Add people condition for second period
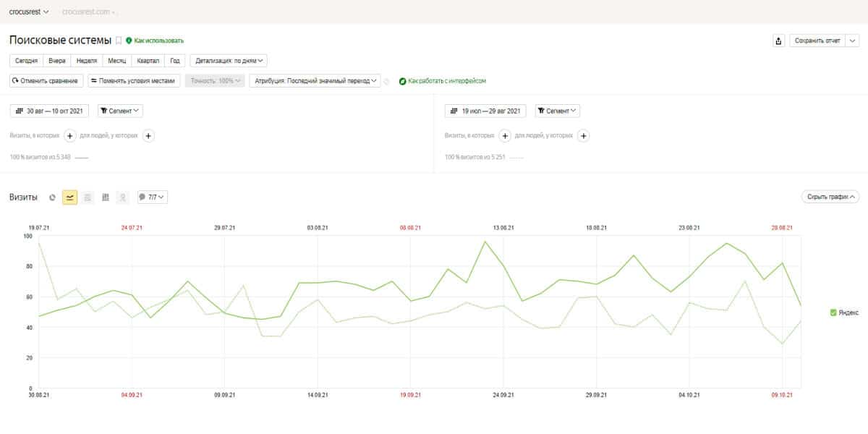Viewport: 868px width, 434px height. point(584,135)
